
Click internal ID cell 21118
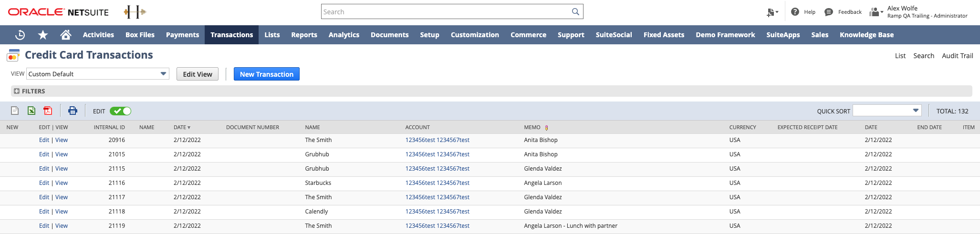pyautogui.click(x=116, y=212)
